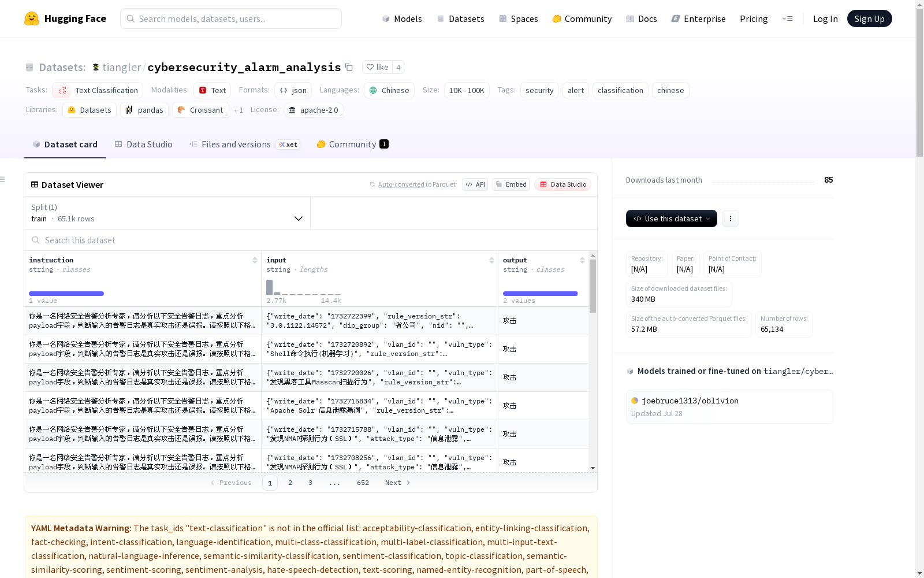This screenshot has height=578, width=924.
Task: Click the alert tag
Action: (576, 90)
